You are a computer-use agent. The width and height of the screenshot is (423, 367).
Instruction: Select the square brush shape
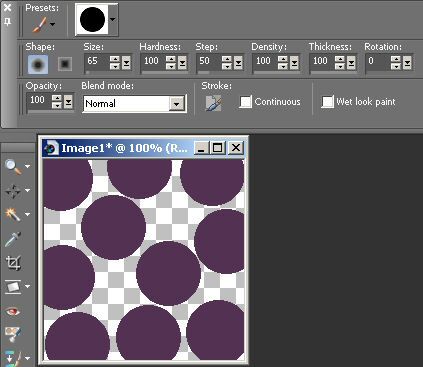(x=65, y=64)
